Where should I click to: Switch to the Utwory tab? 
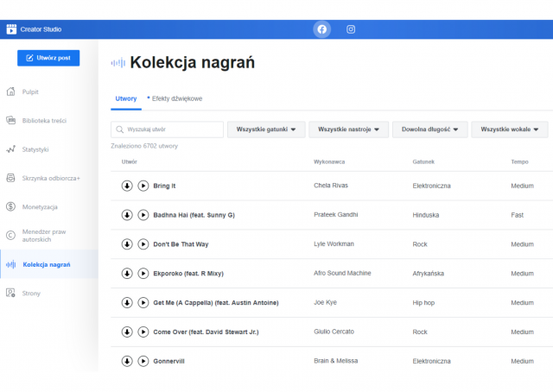point(126,98)
